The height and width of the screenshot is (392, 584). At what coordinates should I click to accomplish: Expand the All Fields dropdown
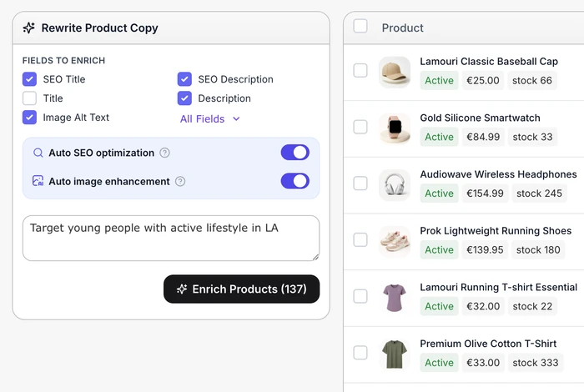point(210,118)
